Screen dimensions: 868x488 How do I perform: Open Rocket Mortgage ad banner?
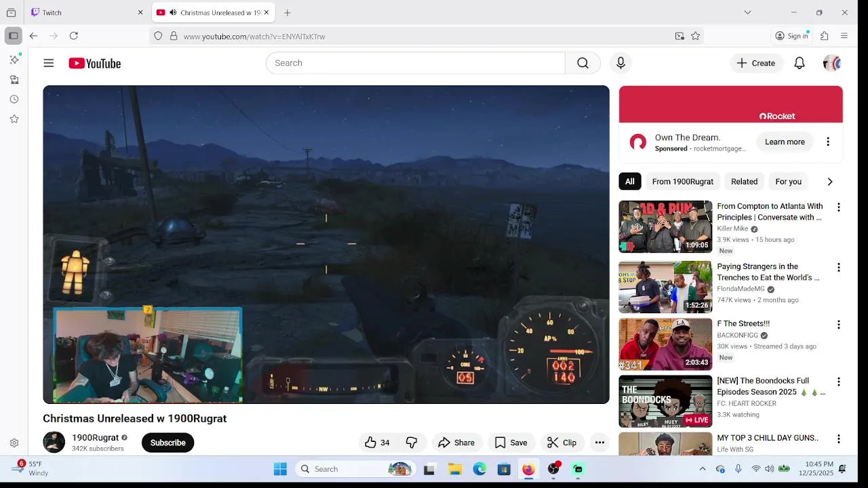click(730, 104)
